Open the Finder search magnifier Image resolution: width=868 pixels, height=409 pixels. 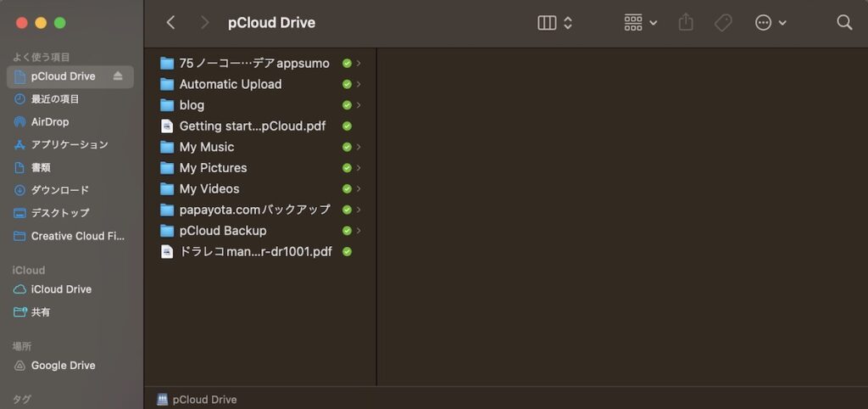844,23
